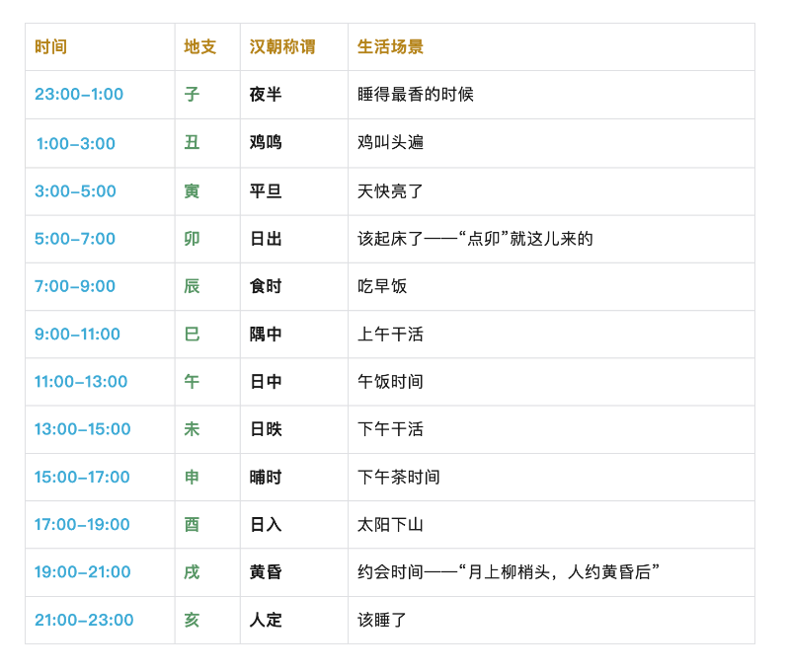Click the 时间 column header
Screen dimensions: 790x672
tap(51, 47)
